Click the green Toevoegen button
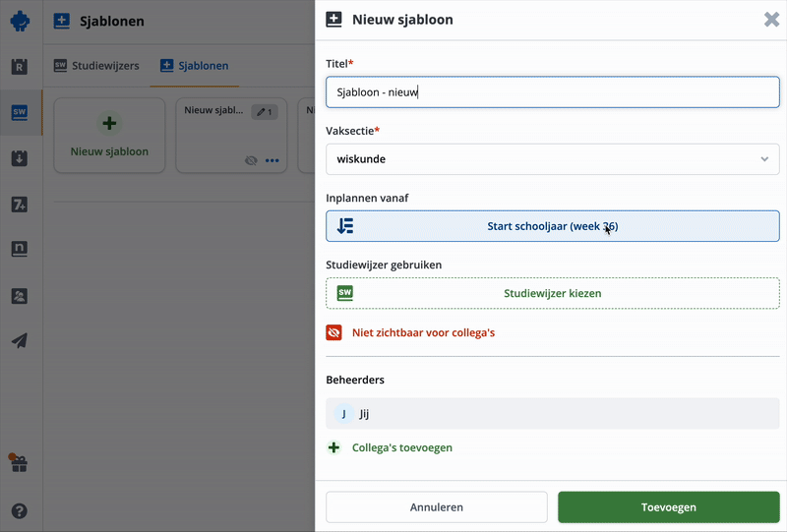 pos(668,507)
